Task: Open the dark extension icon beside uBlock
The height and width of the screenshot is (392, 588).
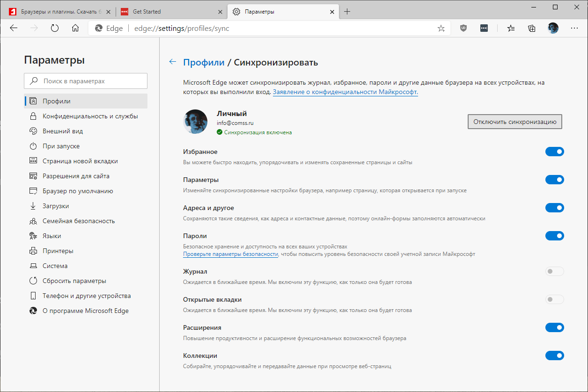Action: click(x=484, y=28)
